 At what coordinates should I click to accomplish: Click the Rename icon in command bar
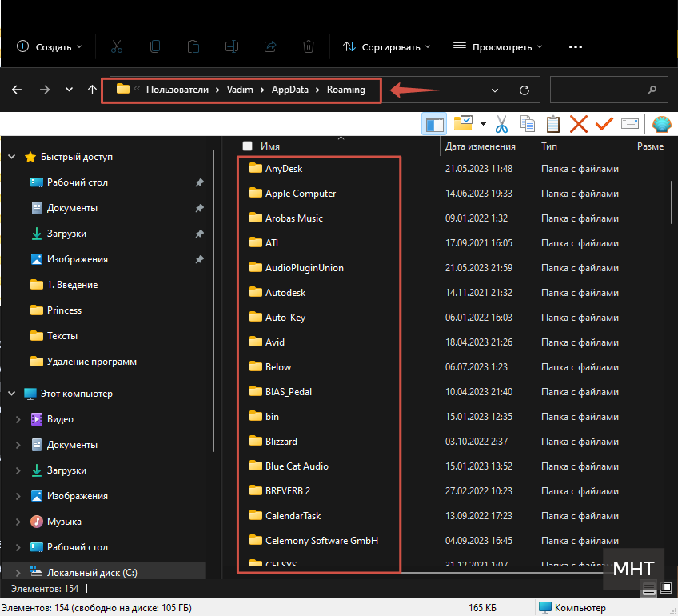coord(232,46)
